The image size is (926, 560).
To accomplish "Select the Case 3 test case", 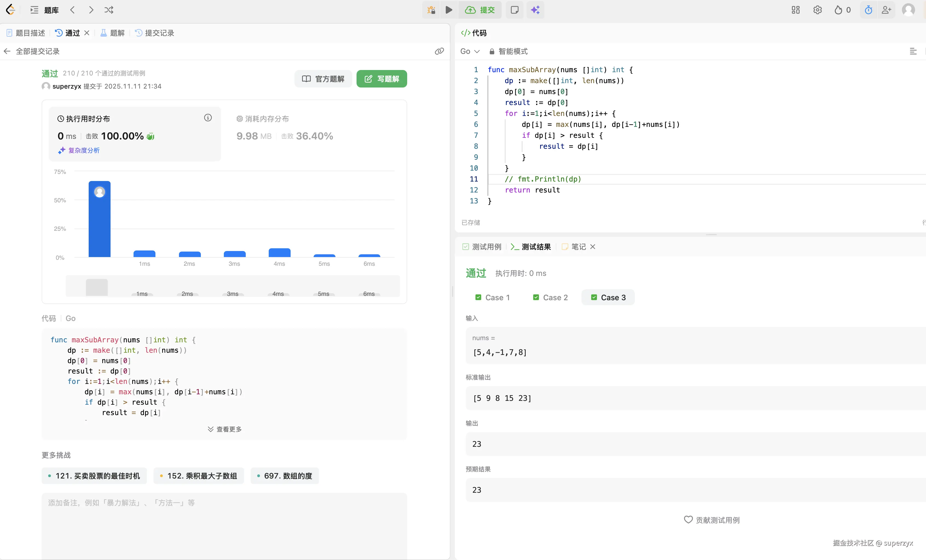I will click(608, 297).
